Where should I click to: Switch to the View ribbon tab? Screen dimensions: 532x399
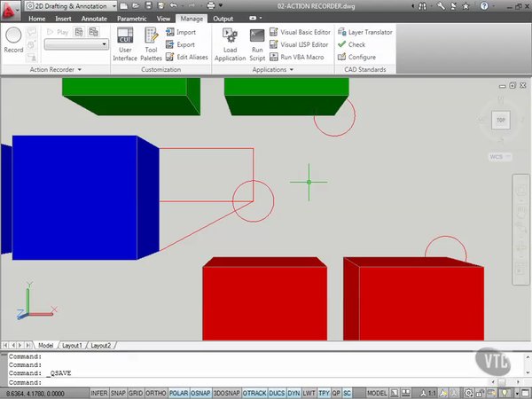[163, 19]
